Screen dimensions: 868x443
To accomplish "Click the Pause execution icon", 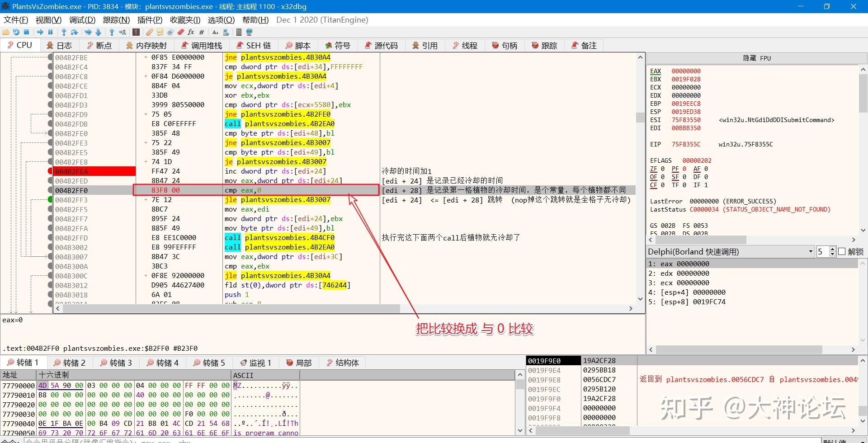I will click(x=50, y=32).
